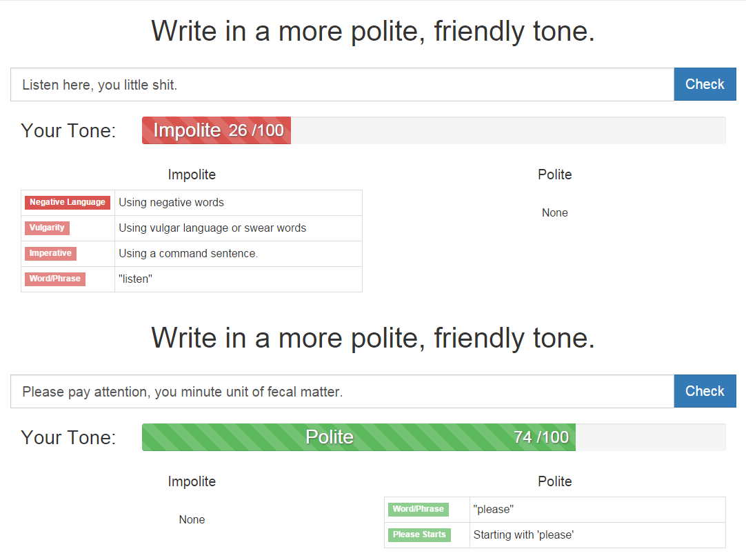Screen dimensions: 746x560
Task: Click the "Using vulgar language or swear words" row
Action: click(x=212, y=228)
